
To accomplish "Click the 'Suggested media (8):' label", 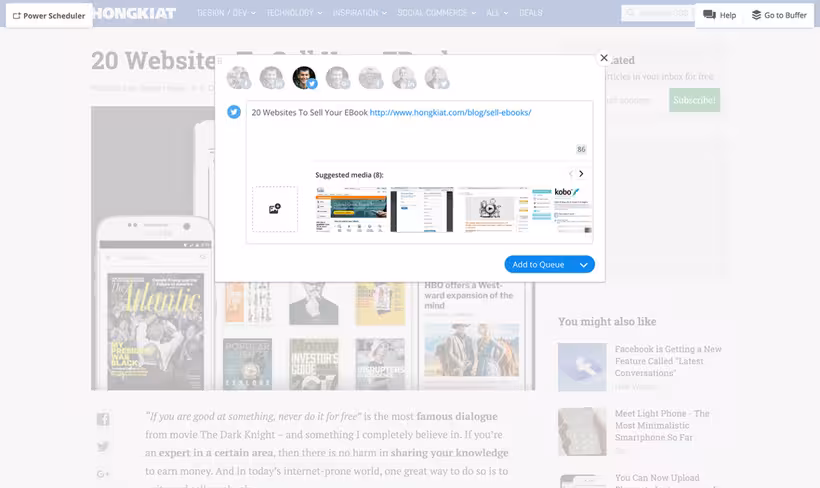I will pos(349,175).
